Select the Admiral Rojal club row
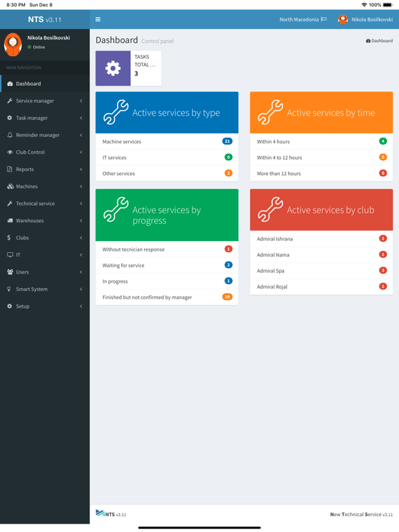399x532 pixels. (x=321, y=287)
